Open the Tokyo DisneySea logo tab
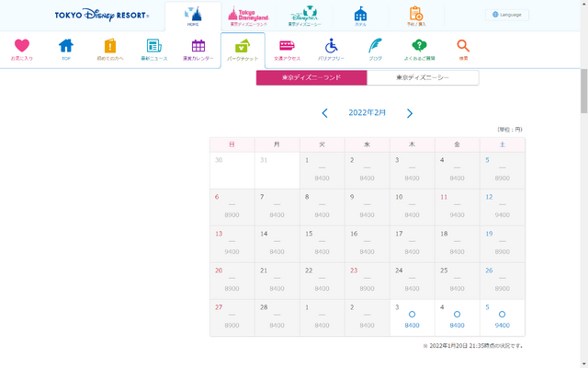588x368 pixels. coord(304,17)
